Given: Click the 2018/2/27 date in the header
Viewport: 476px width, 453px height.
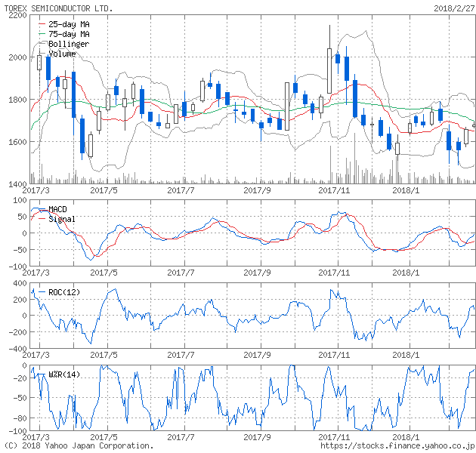Looking at the screenshot, I should (454, 8).
